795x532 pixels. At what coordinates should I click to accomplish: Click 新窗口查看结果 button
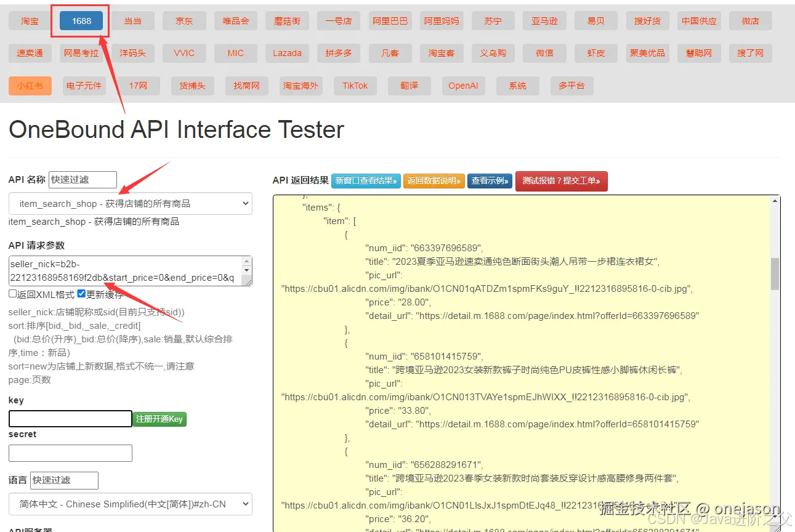point(366,181)
